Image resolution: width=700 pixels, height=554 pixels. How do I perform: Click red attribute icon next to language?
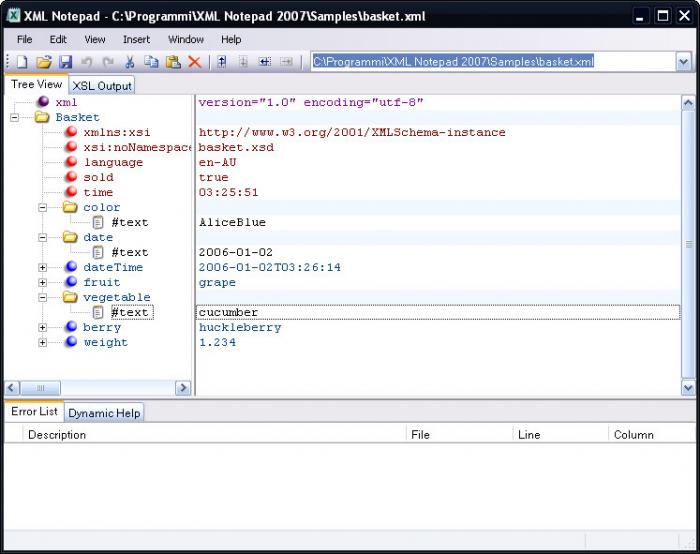pyautogui.click(x=71, y=162)
